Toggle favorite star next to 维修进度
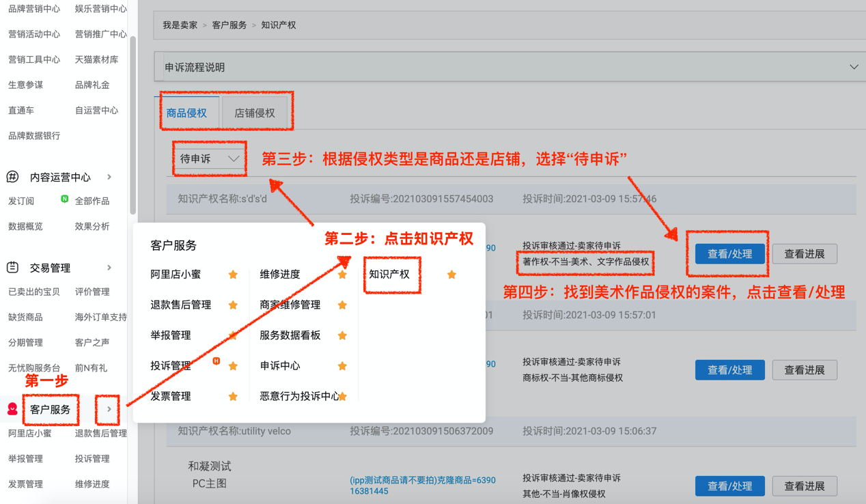866x504 pixels. click(342, 275)
